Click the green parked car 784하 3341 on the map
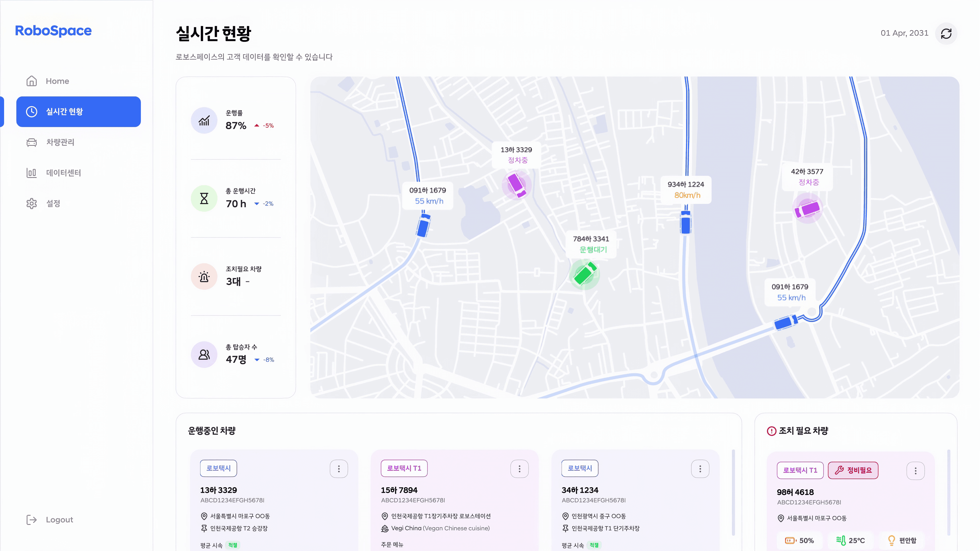 (x=585, y=274)
